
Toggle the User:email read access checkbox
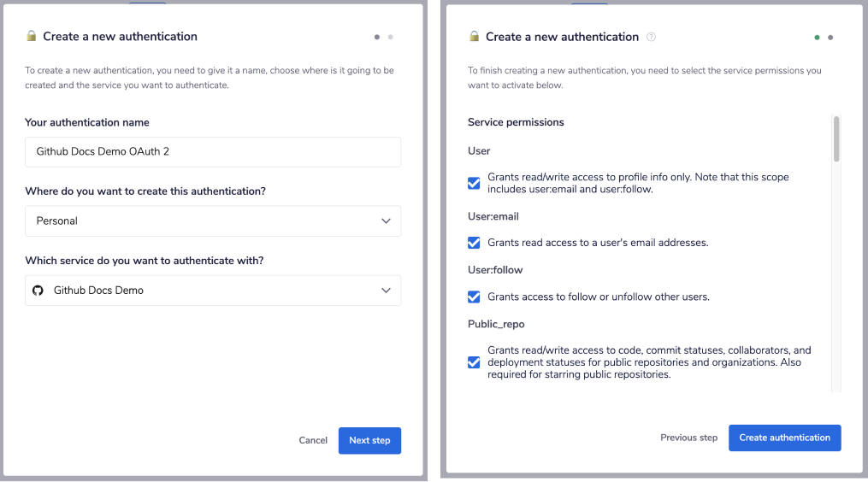point(474,243)
